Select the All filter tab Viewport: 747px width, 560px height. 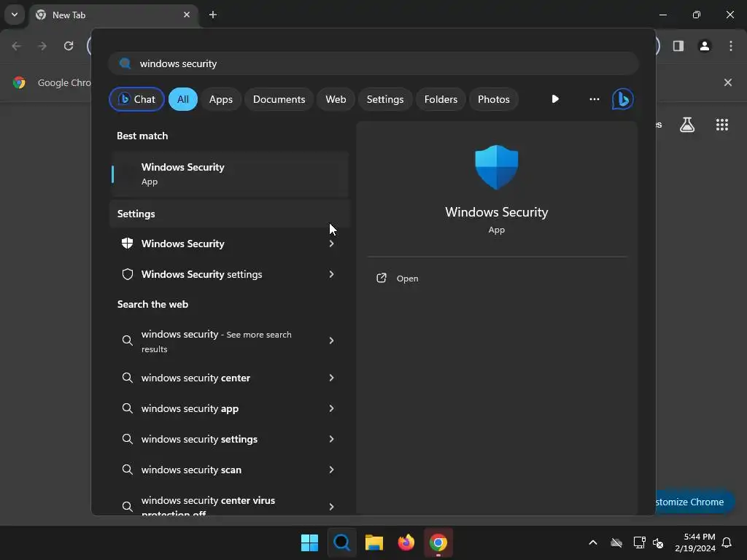point(183,99)
